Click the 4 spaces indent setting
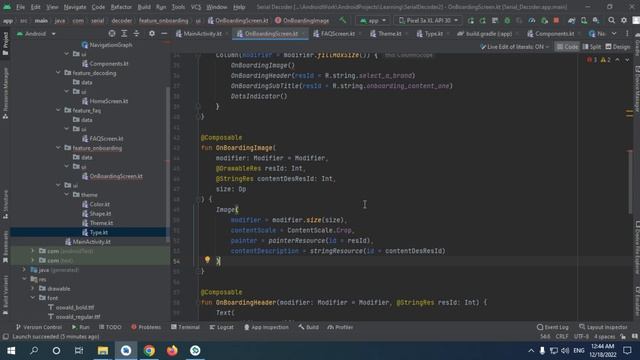 tap(604, 337)
